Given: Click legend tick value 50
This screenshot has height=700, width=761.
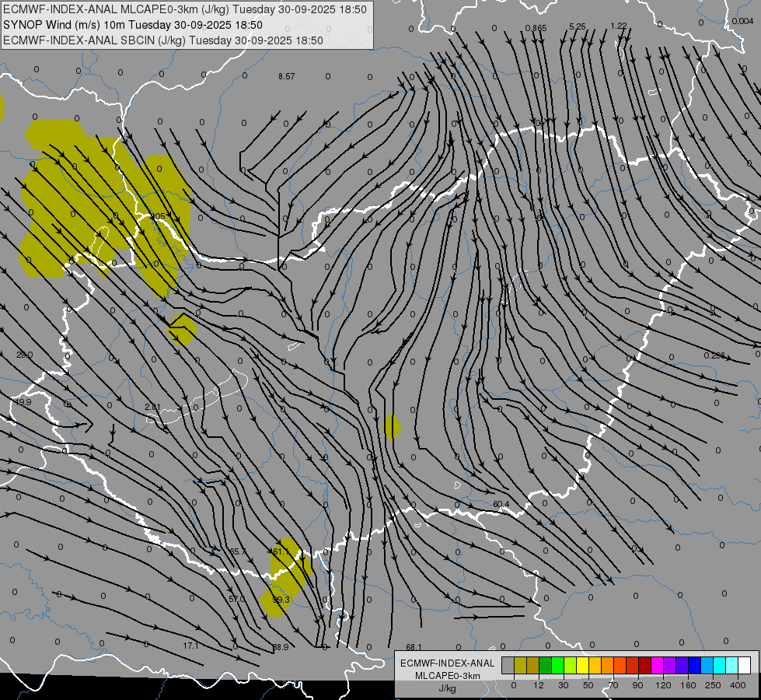Looking at the screenshot, I should click(588, 685).
